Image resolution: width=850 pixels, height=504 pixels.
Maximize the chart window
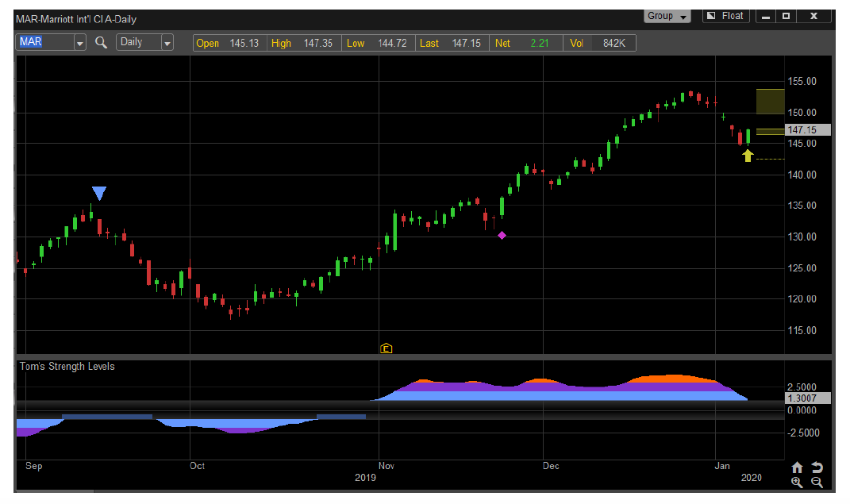(786, 16)
